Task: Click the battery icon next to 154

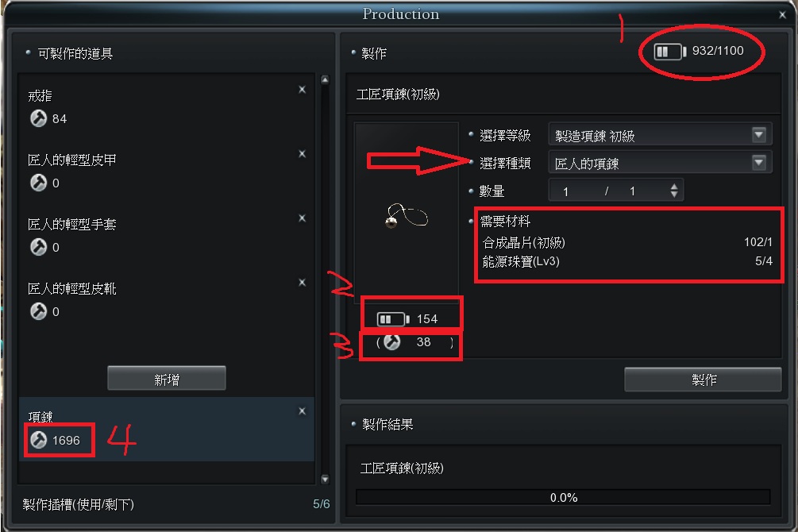Action: pyautogui.click(x=393, y=319)
